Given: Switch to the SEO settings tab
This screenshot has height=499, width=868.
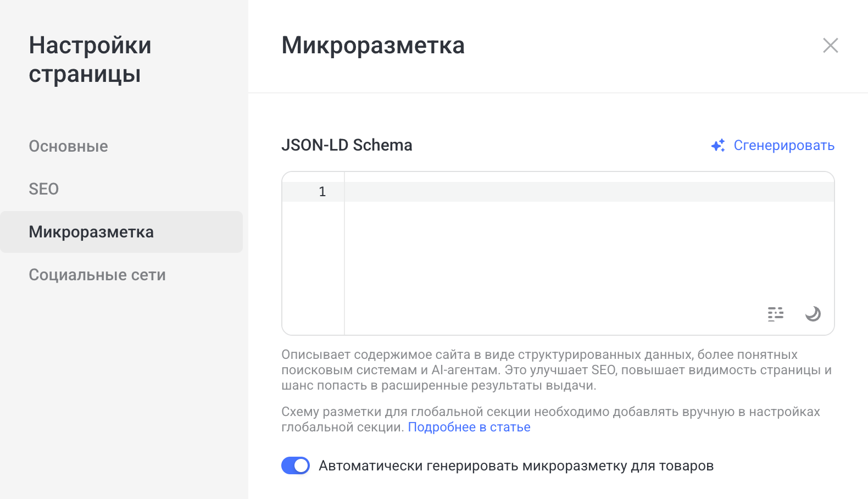Looking at the screenshot, I should tap(43, 188).
